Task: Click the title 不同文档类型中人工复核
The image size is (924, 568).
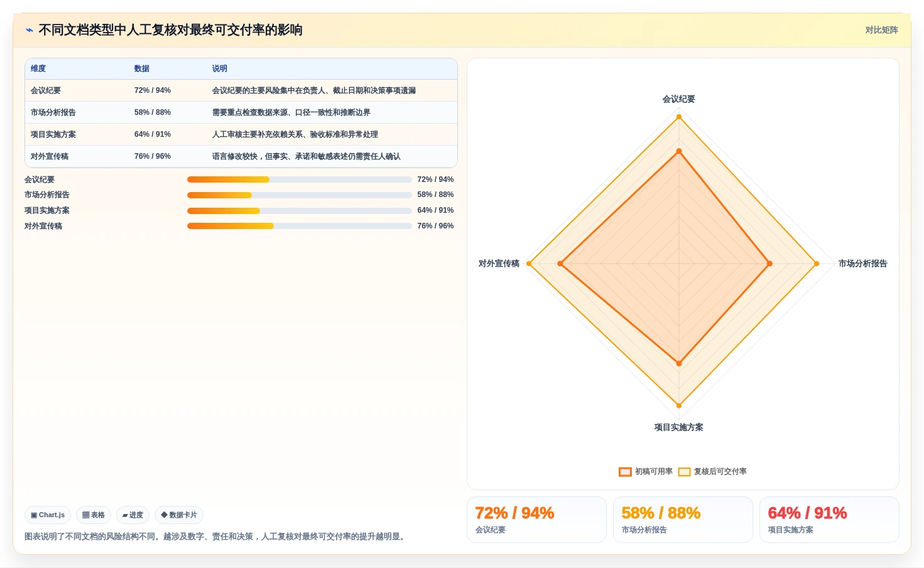Action: pyautogui.click(x=170, y=30)
